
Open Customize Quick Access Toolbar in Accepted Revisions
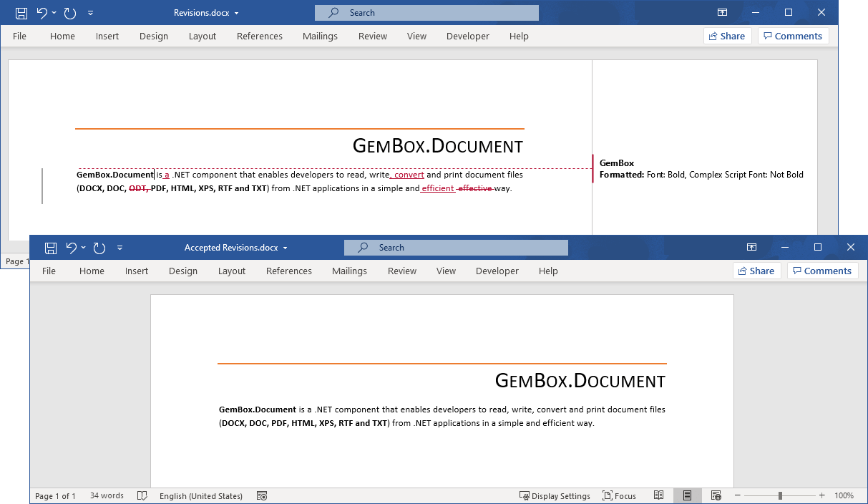pos(120,248)
